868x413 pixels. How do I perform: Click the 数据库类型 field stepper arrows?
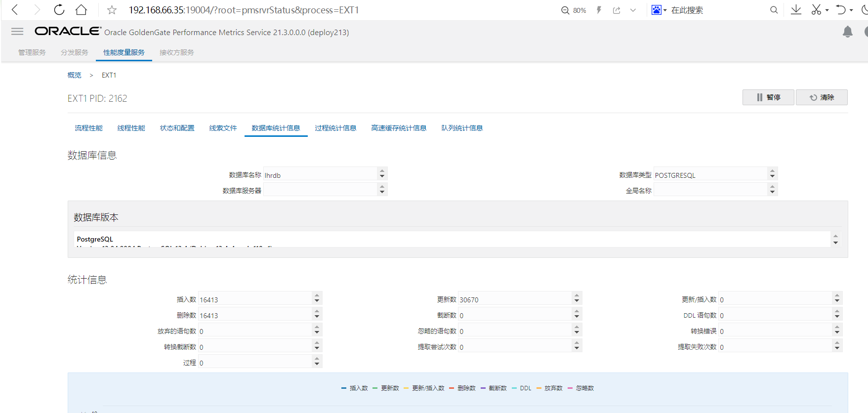[772, 173]
